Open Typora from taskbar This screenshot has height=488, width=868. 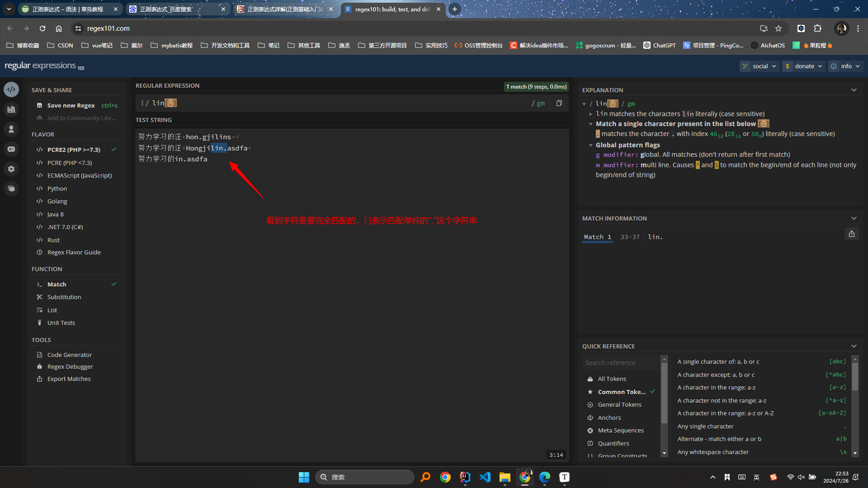pyautogui.click(x=565, y=477)
